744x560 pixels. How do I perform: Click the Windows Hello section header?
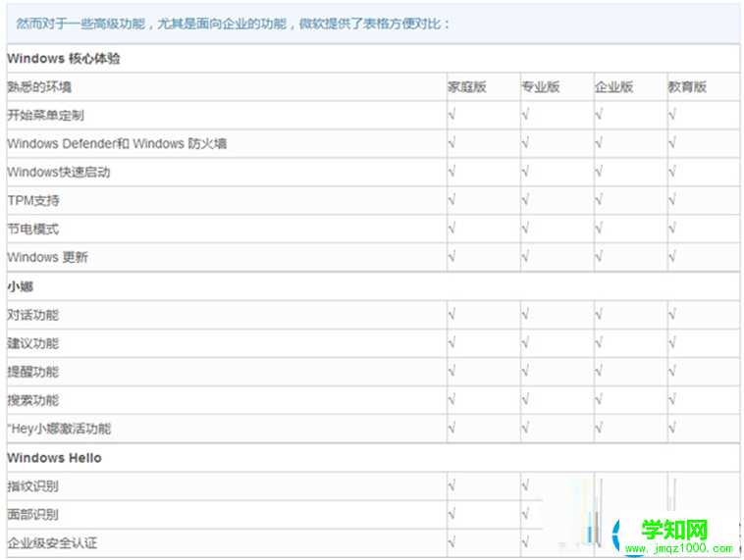[54, 458]
